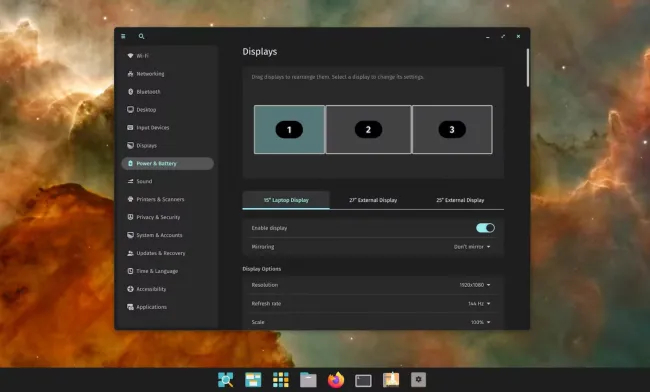Click the Networking icon in the sidebar
The height and width of the screenshot is (392, 650).
[x=130, y=74]
